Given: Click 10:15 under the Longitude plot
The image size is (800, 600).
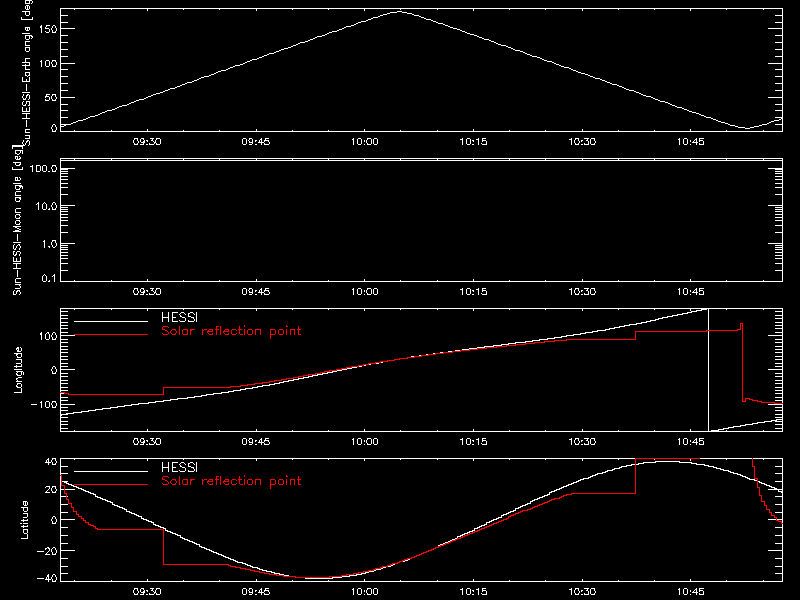Looking at the screenshot, I should pyautogui.click(x=473, y=441).
